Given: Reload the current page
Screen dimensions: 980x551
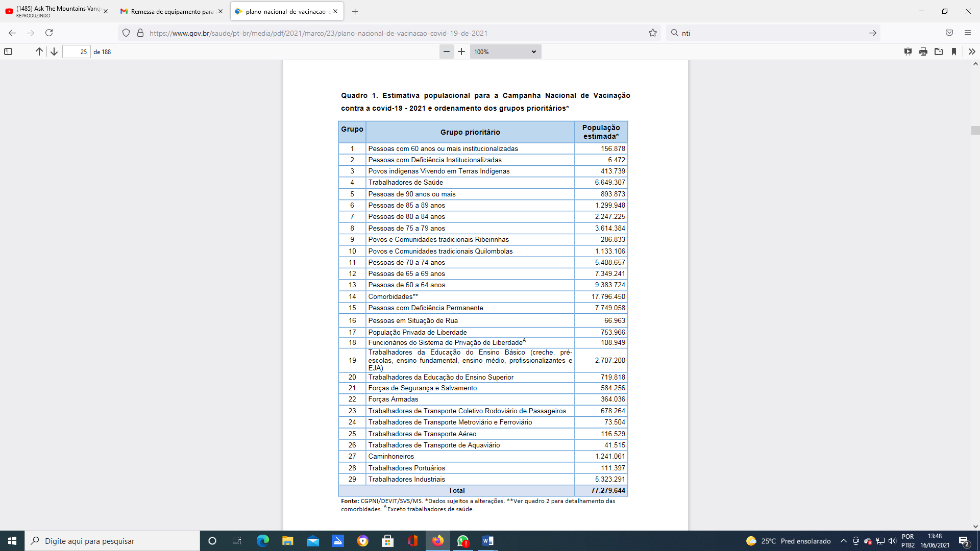Looking at the screenshot, I should point(49,33).
